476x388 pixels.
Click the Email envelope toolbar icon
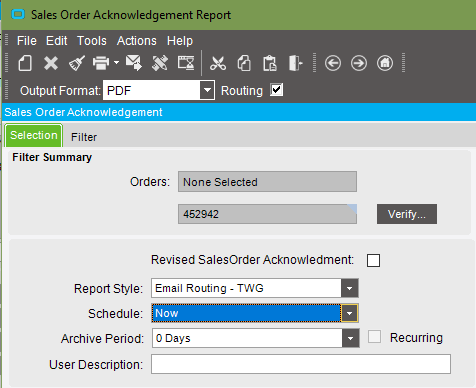[134, 63]
